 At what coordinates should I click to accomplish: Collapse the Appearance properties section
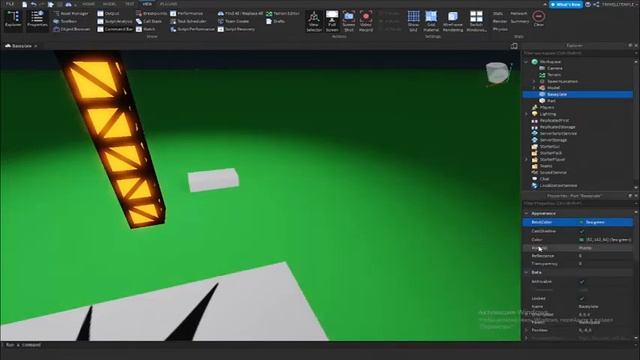click(527, 213)
